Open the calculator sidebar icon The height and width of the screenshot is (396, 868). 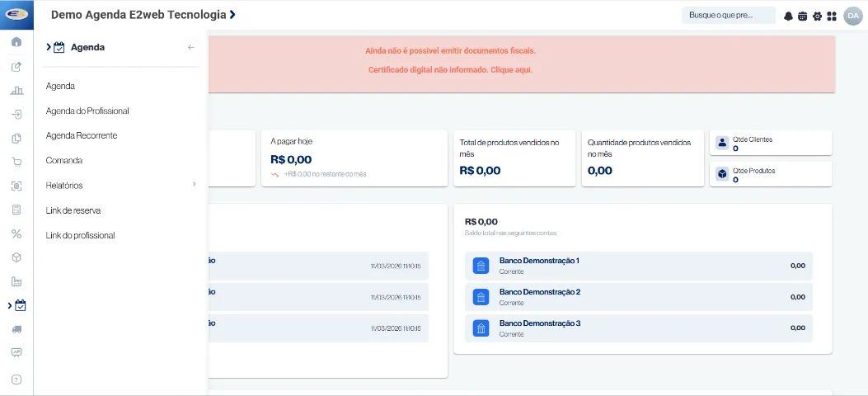pos(16,210)
